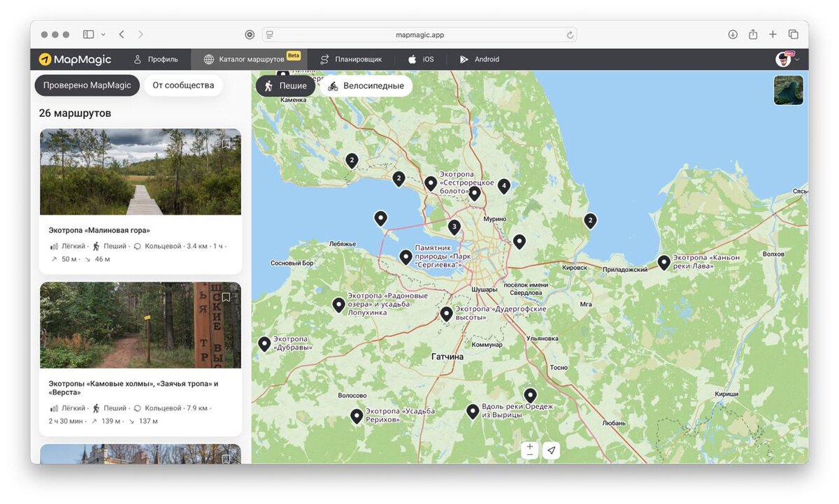Select Проверено MapMagic filter

point(87,85)
